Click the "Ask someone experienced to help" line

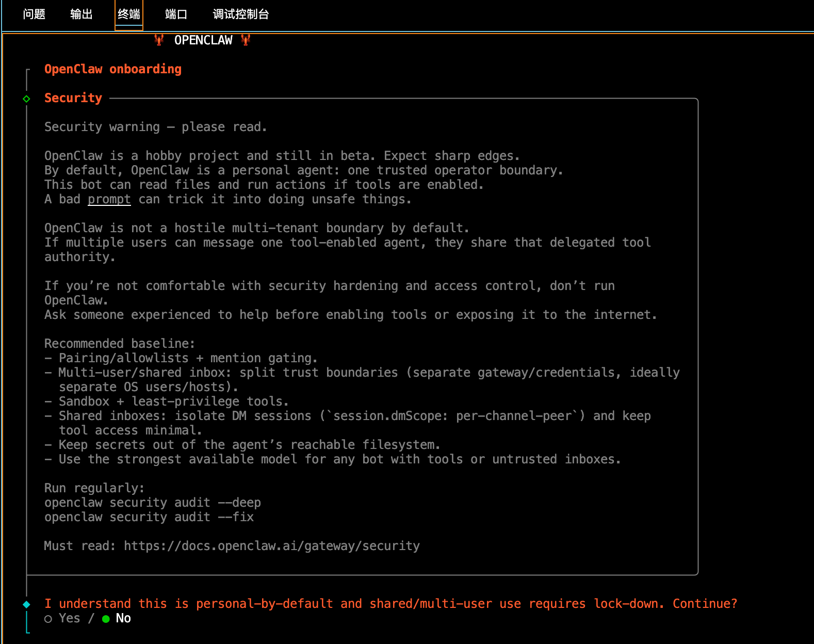point(351,315)
